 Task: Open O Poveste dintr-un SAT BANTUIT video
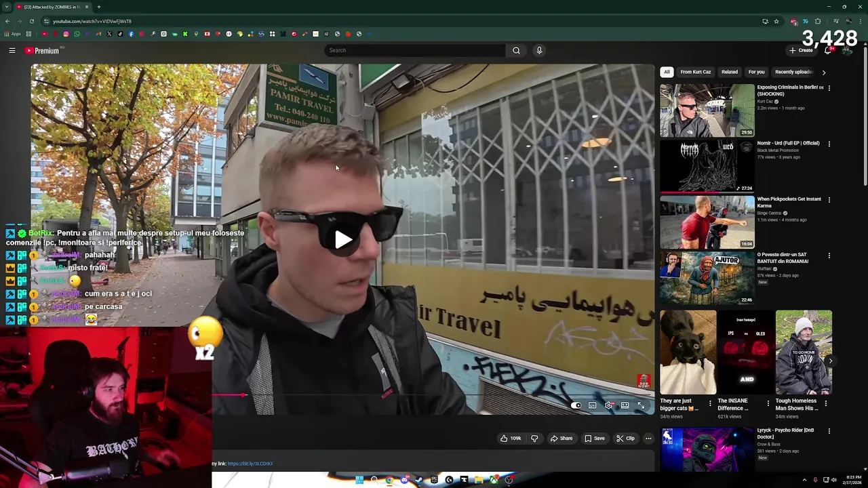(707, 278)
